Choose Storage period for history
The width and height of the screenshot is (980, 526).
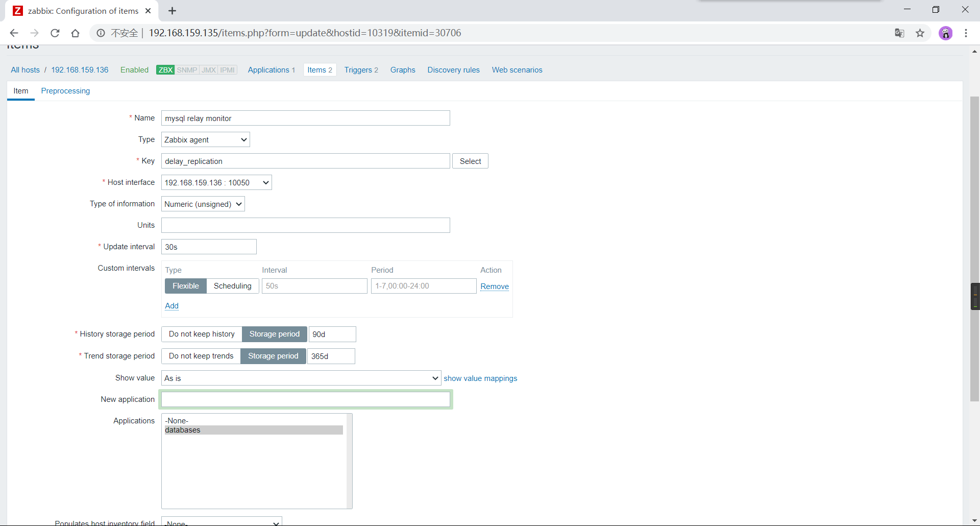[x=275, y=334]
